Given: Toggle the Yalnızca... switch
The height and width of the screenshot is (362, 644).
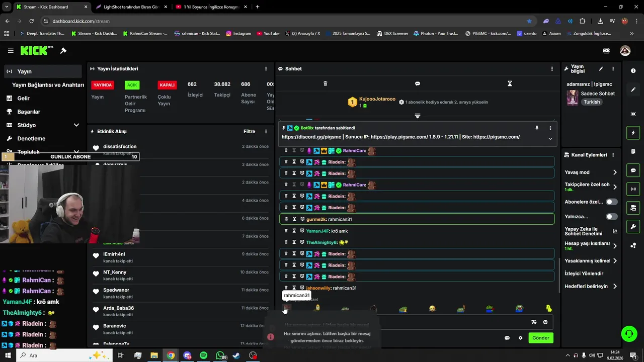Looking at the screenshot, I should pos(612,217).
